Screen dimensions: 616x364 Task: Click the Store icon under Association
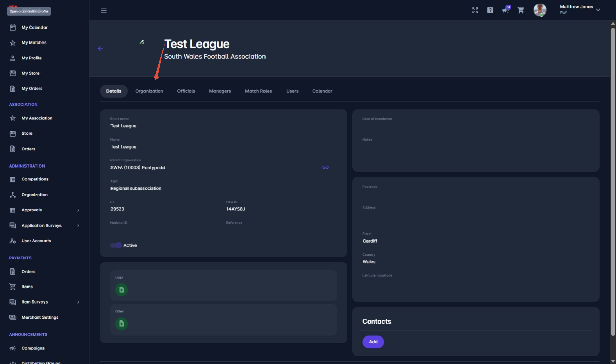coord(13,134)
